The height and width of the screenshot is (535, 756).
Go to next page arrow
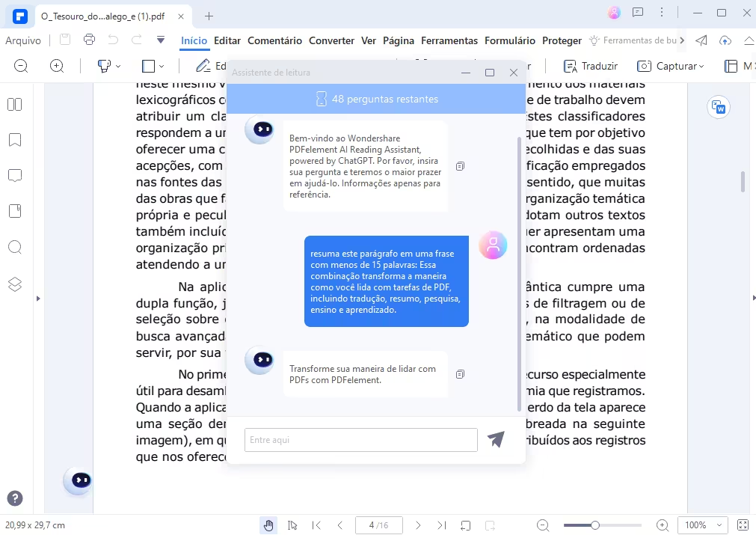pos(418,525)
